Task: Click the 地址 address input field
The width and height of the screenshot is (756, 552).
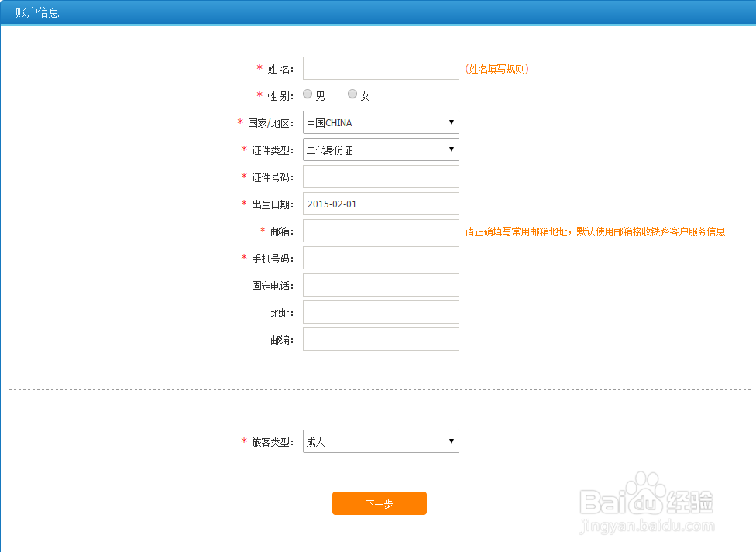Action: click(x=380, y=312)
